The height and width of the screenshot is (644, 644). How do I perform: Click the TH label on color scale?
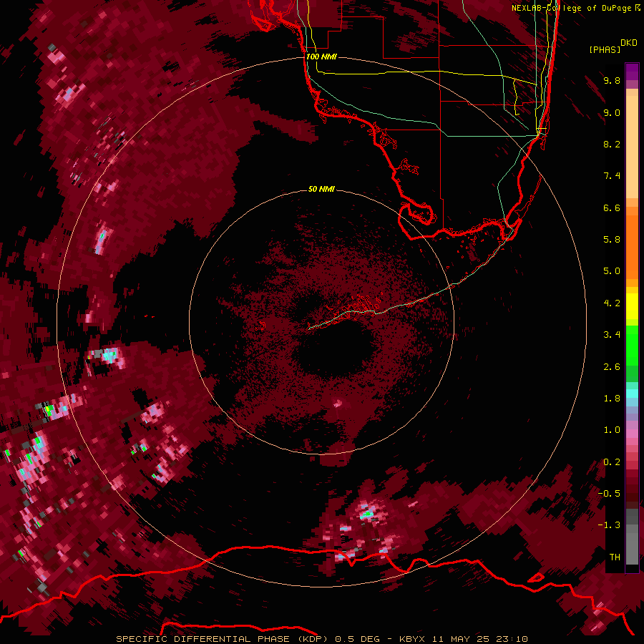point(615,557)
